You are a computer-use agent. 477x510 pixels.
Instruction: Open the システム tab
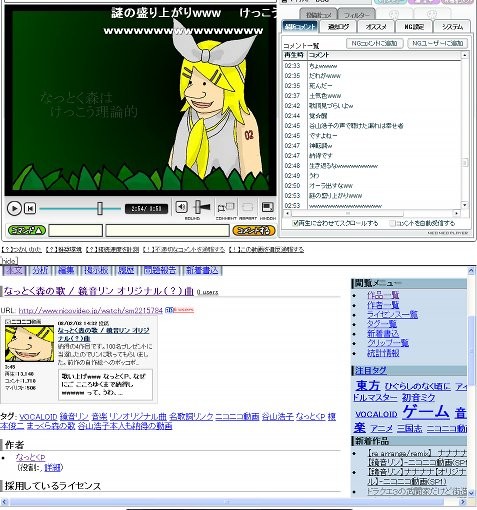(452, 27)
